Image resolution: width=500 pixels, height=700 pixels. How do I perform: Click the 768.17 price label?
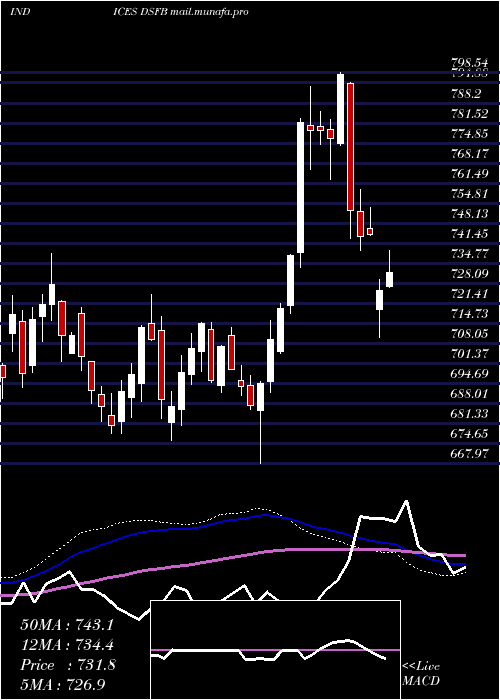(x=469, y=154)
